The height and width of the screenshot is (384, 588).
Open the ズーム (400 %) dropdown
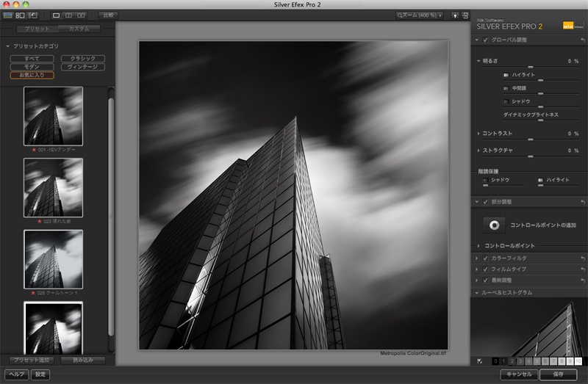pyautogui.click(x=420, y=15)
